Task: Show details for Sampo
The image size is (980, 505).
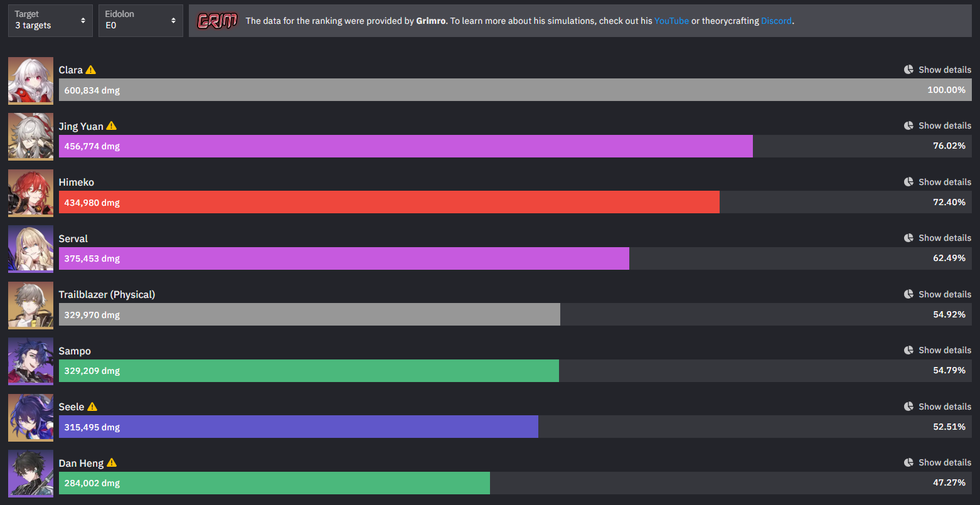Action: coord(937,350)
